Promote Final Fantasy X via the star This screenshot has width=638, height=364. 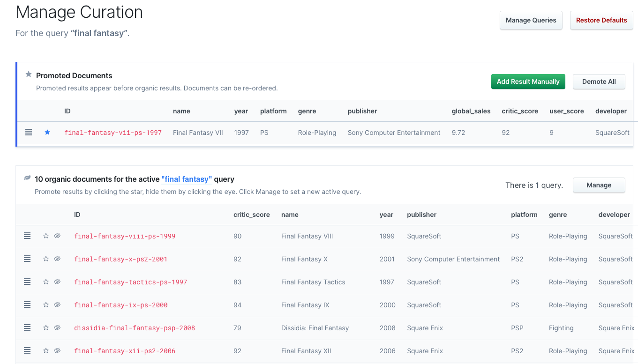(45, 259)
